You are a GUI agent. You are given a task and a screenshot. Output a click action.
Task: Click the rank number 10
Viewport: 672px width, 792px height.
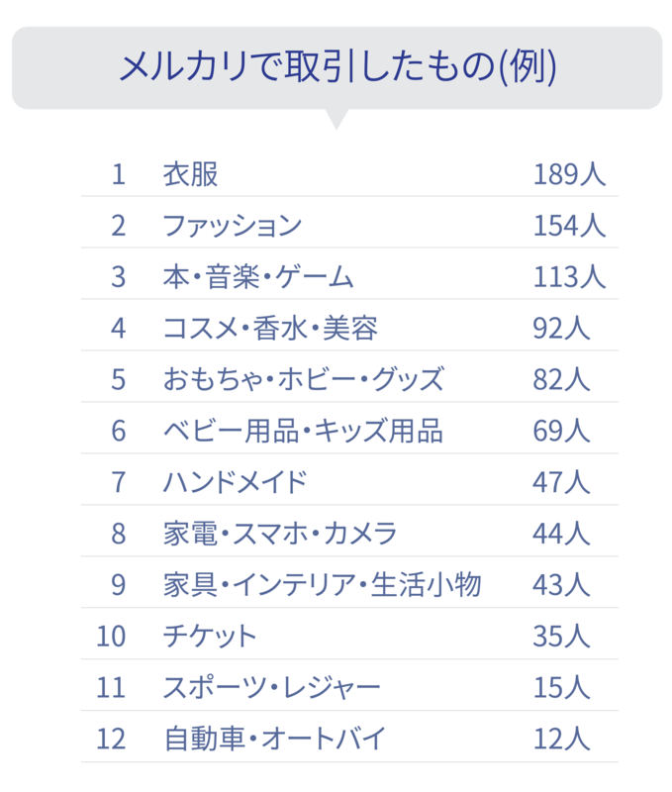111,636
